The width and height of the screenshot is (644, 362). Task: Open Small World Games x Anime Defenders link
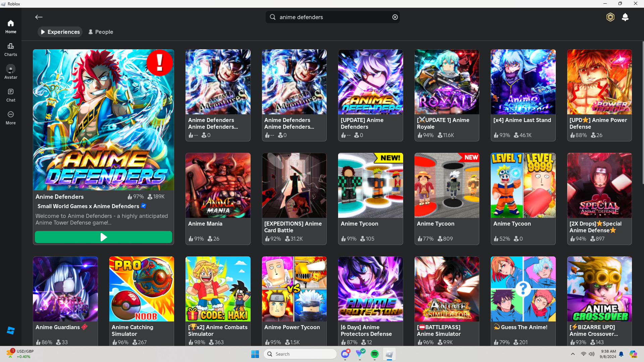88,206
